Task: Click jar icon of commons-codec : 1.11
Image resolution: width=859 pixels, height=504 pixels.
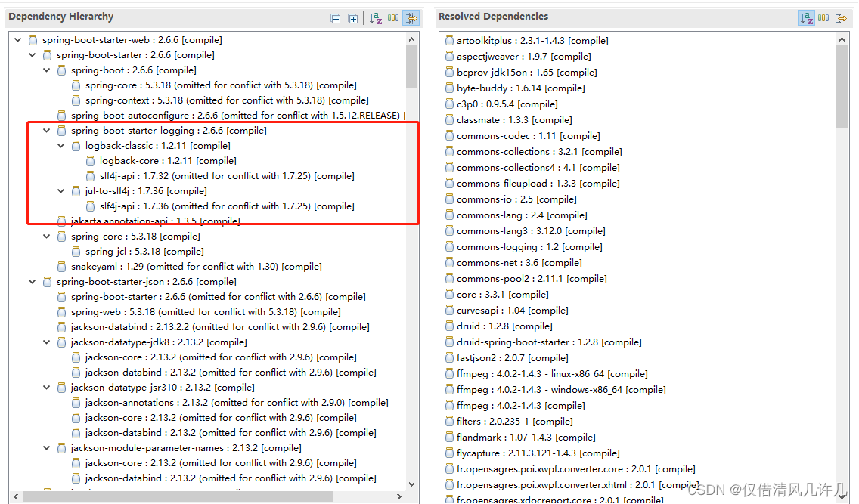Action: pyautogui.click(x=450, y=136)
